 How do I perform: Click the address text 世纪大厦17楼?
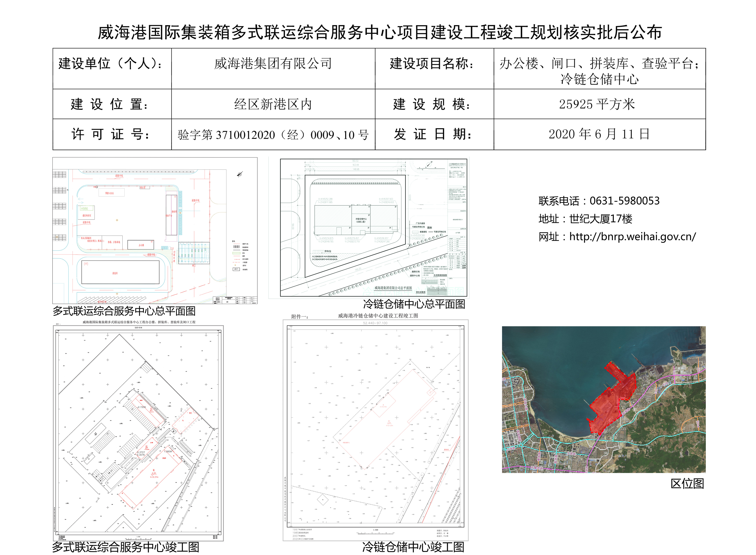pos(600,219)
